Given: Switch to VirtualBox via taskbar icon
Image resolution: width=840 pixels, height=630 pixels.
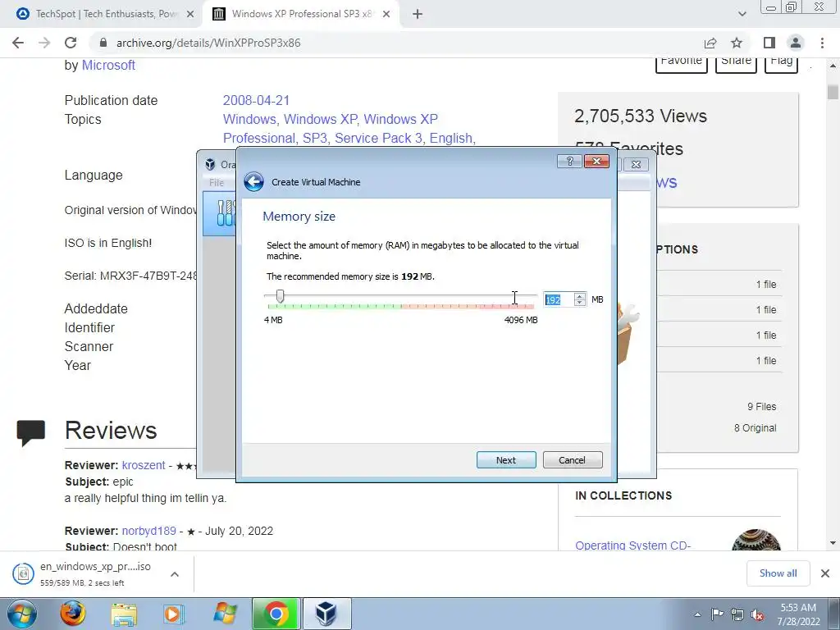Looking at the screenshot, I should [x=326, y=614].
